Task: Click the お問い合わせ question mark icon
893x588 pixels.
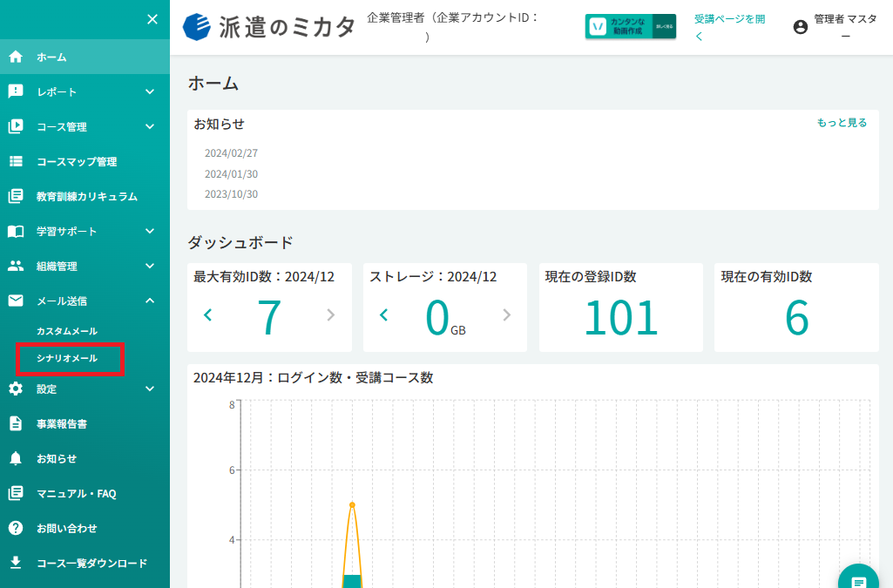Action: pos(16,528)
